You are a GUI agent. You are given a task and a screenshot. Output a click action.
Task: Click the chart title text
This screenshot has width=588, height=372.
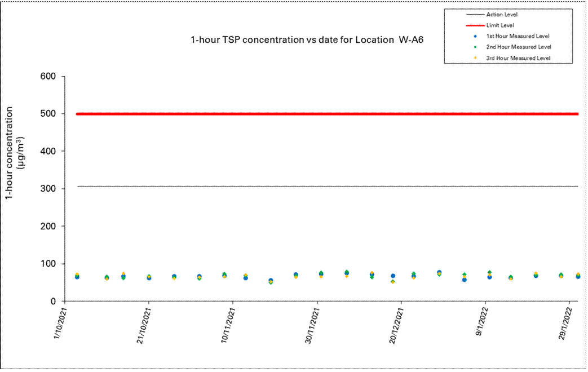pos(307,41)
